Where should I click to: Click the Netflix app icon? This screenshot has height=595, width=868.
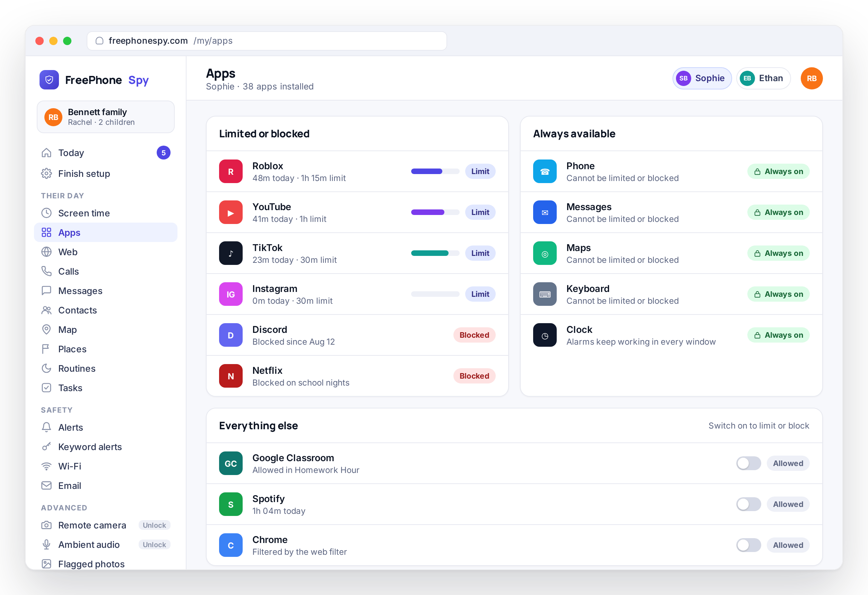[231, 376]
